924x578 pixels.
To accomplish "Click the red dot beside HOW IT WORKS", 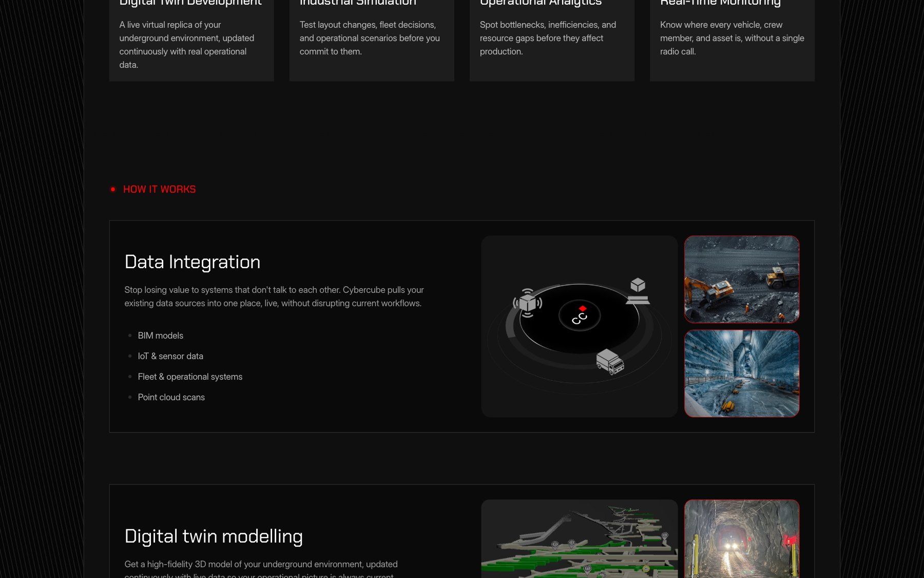I will pyautogui.click(x=113, y=189).
